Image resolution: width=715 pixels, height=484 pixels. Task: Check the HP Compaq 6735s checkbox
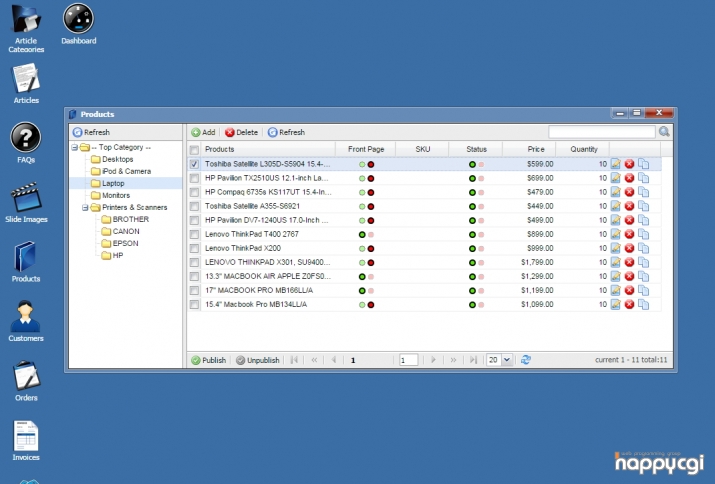[x=194, y=192]
